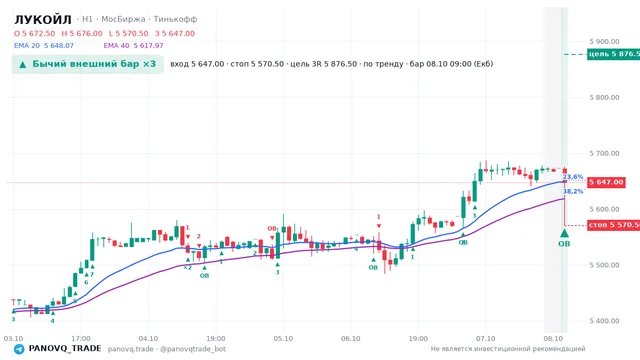Click the ЛУКОЙЛ ticker title
The width and height of the screenshot is (640, 360).
coord(43,19)
